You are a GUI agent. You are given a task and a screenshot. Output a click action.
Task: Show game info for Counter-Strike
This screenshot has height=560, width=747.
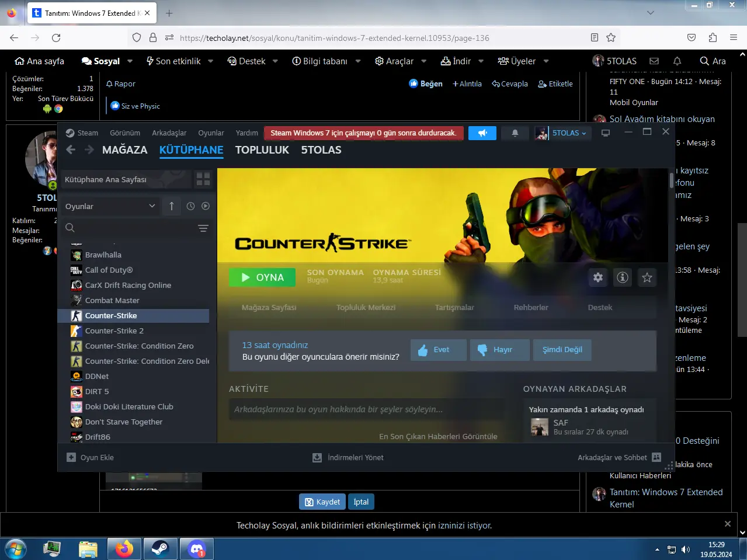point(623,277)
